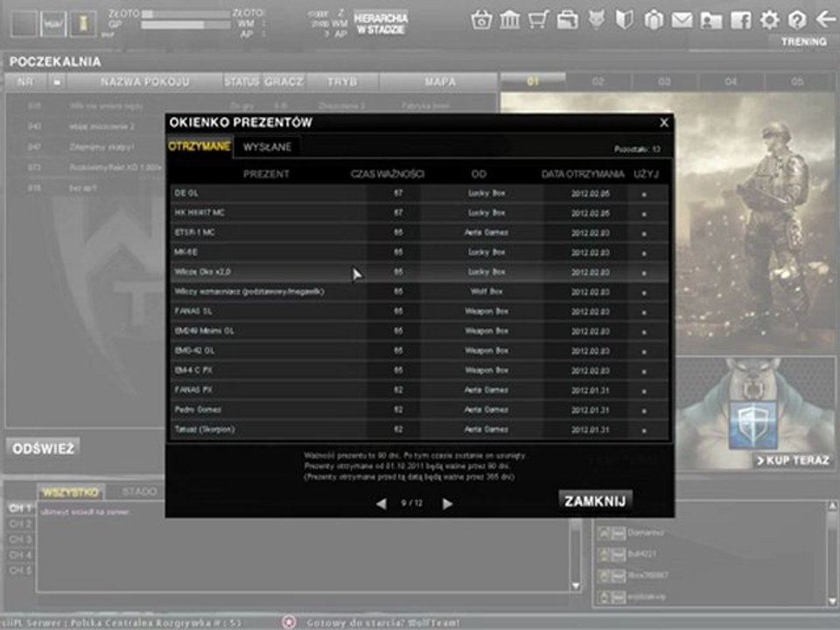Screen dimensions: 840x630
Task: Select the 04 tab in the right panel
Action: coord(731,81)
